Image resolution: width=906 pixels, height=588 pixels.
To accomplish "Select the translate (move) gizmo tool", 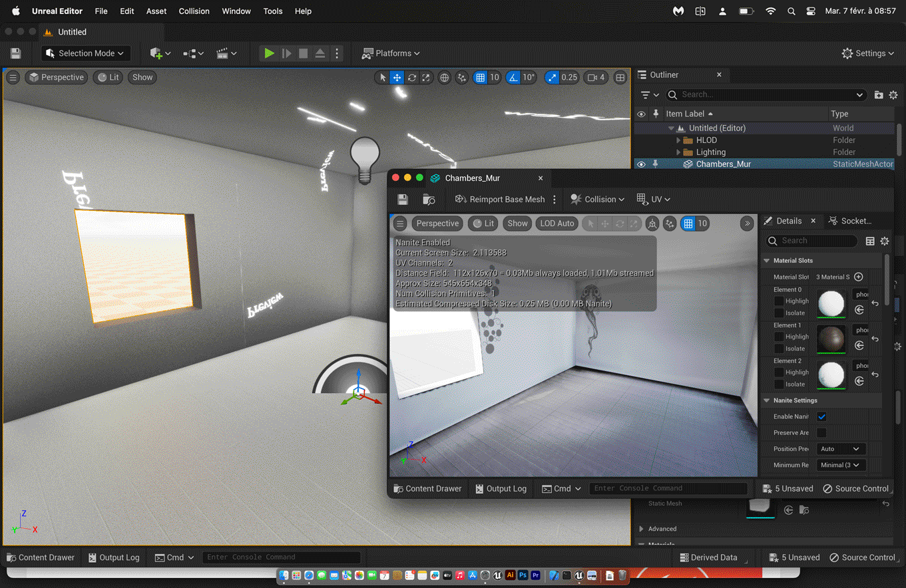I will [x=397, y=77].
